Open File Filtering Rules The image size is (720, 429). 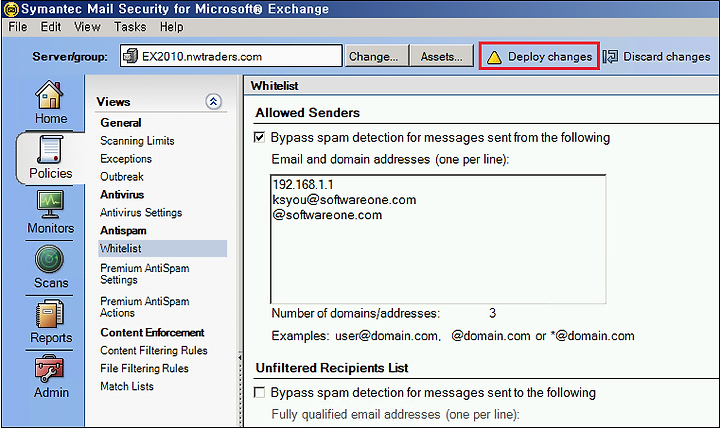pyautogui.click(x=144, y=368)
